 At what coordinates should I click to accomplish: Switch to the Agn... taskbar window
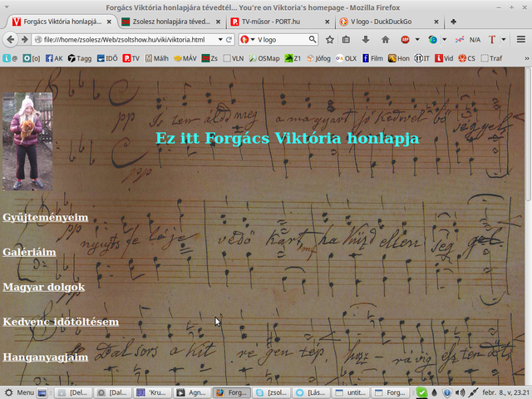[191, 392]
